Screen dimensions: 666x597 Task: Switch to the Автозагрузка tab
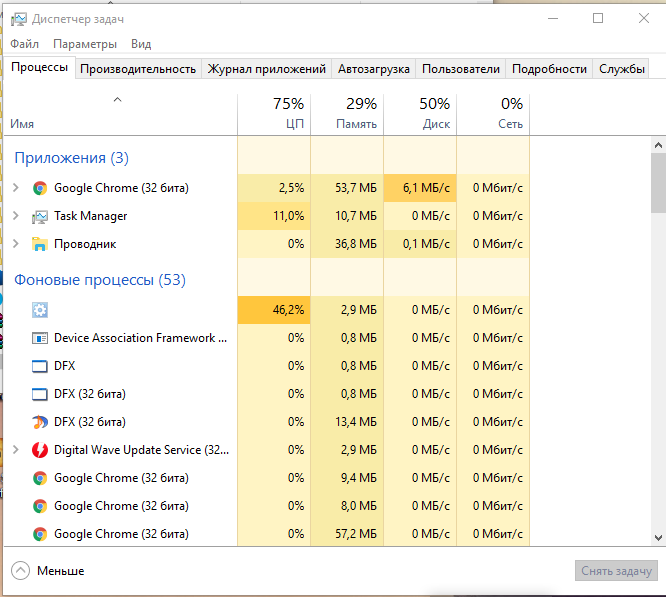374,69
